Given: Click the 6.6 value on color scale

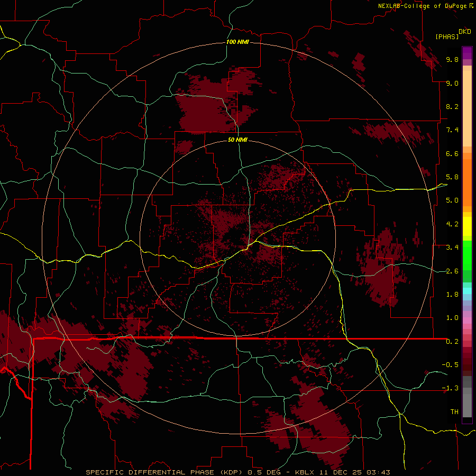Looking at the screenshot, I should (x=452, y=153).
